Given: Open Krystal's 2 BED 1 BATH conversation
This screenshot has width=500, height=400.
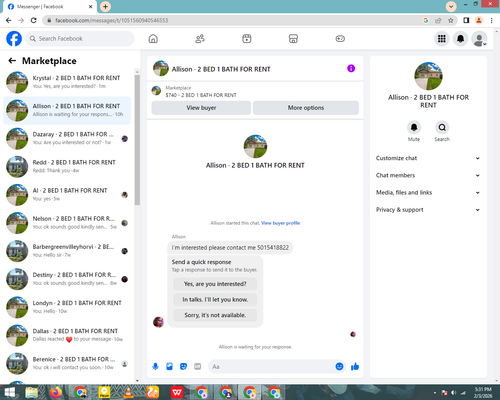Looking at the screenshot, I should [67, 82].
